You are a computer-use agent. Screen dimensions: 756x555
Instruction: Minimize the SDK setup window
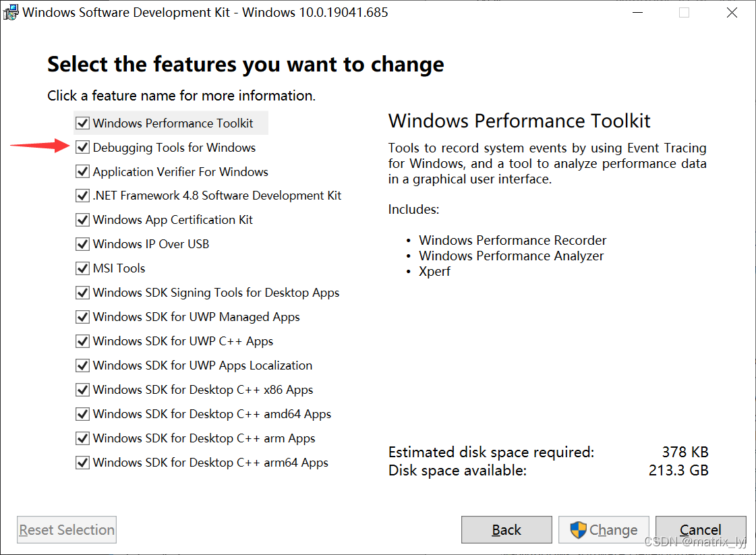[x=637, y=13]
